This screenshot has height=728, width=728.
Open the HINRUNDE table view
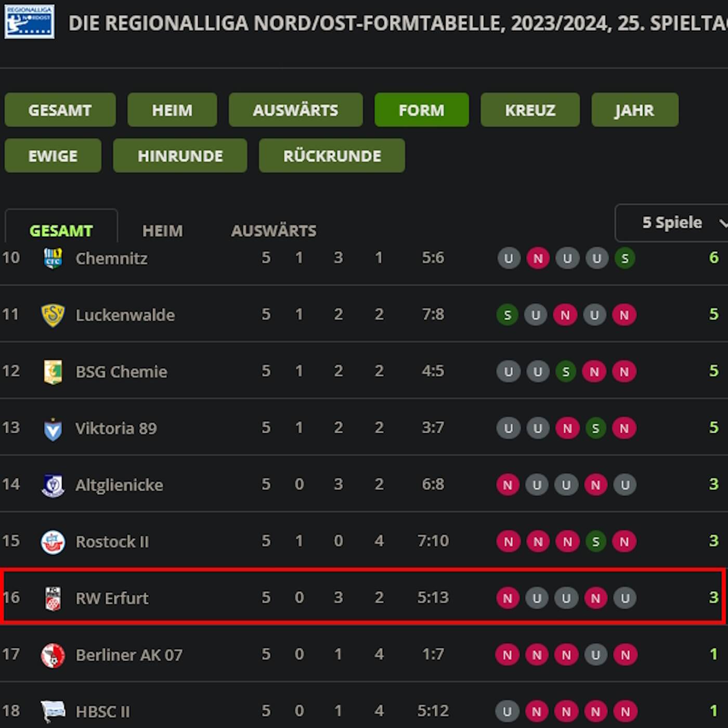(180, 155)
